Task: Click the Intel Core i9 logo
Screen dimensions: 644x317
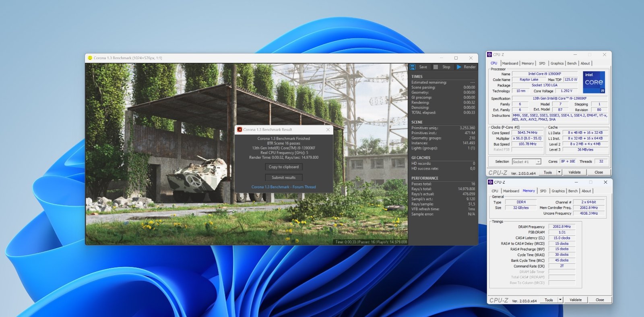Action: pos(594,82)
